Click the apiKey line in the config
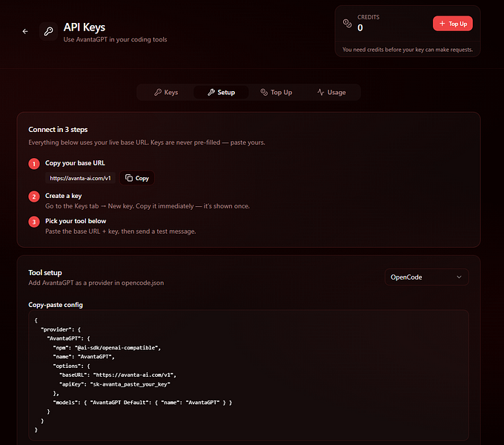This screenshot has width=504, height=445. pos(115,384)
